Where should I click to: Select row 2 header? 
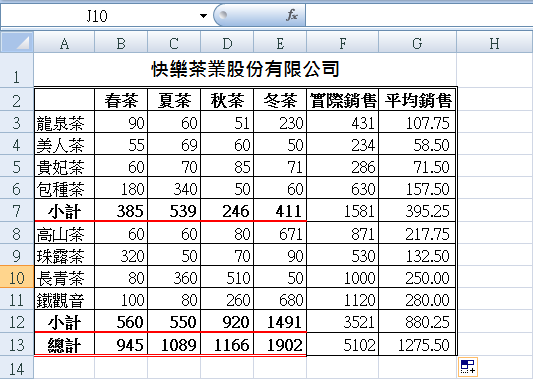[17, 99]
